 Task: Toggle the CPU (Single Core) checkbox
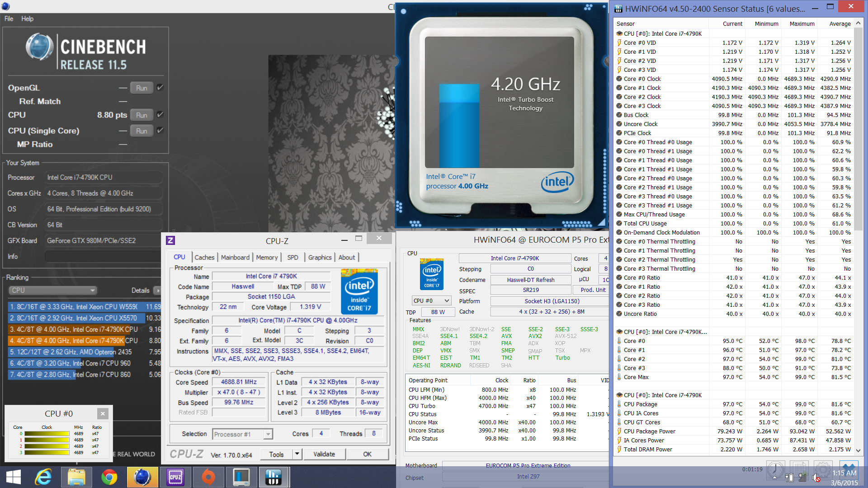point(160,131)
